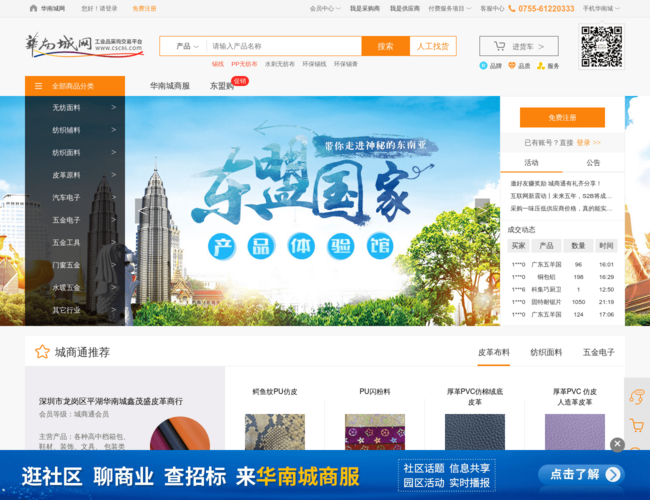Click the 品质 heart icon
This screenshot has width=650, height=500.
512,66
